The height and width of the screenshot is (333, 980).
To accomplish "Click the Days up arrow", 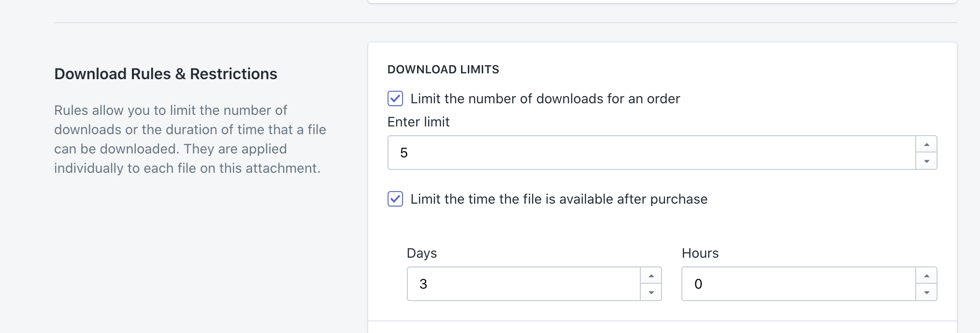I will [651, 276].
